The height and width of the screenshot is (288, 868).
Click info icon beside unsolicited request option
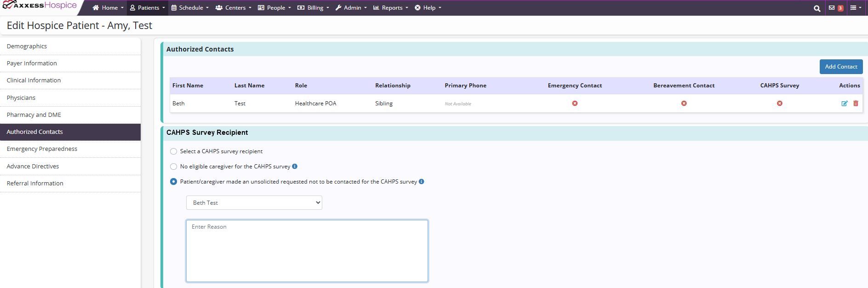[x=421, y=182]
